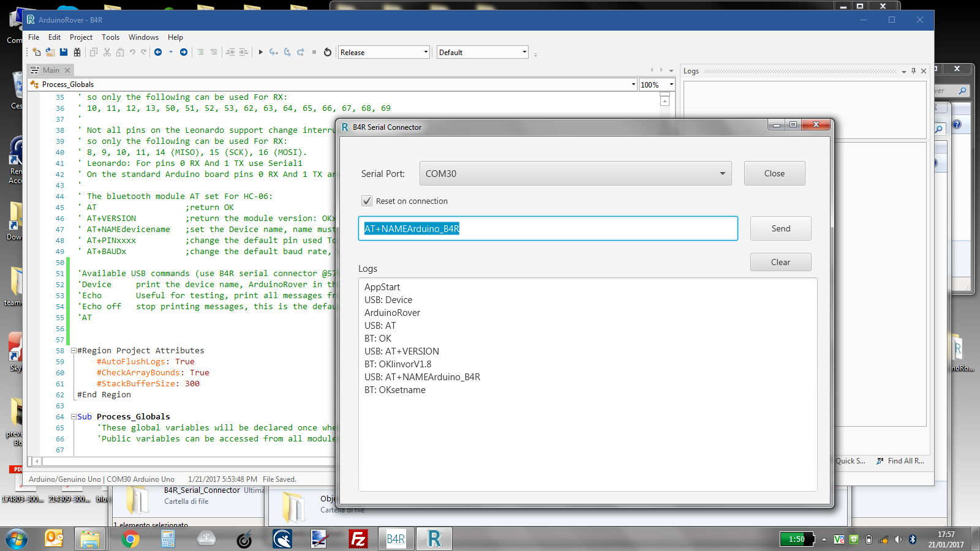Click the Restart circular arrow icon
Image resolution: width=980 pixels, height=551 pixels.
pos(328,52)
